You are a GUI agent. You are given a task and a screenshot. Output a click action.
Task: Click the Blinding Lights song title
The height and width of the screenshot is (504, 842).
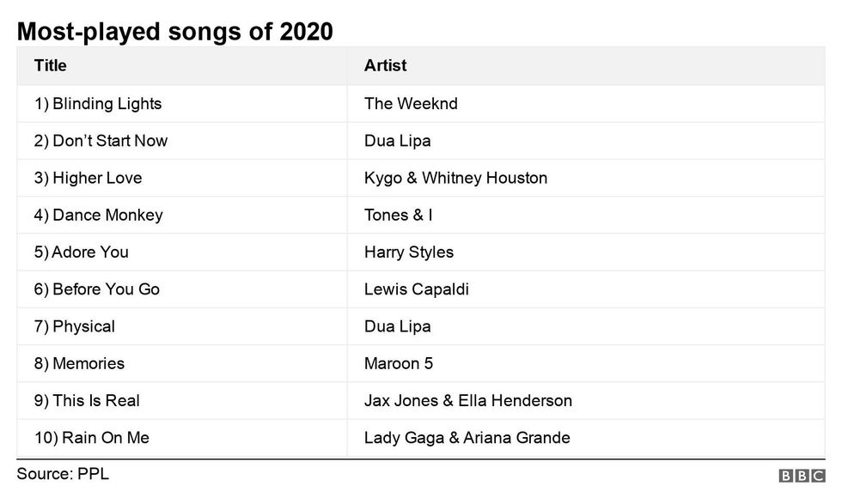click(x=98, y=104)
